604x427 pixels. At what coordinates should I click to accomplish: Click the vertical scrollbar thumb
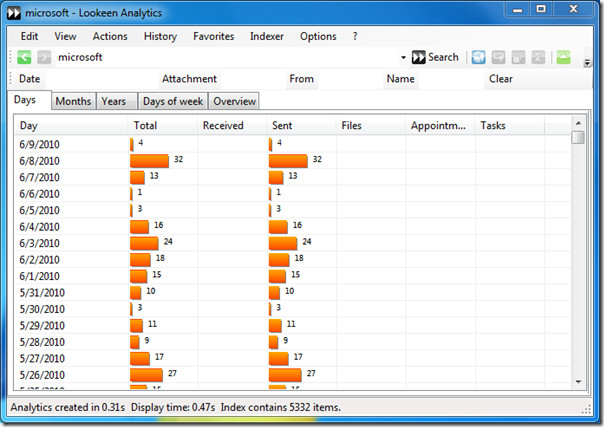pyautogui.click(x=578, y=137)
